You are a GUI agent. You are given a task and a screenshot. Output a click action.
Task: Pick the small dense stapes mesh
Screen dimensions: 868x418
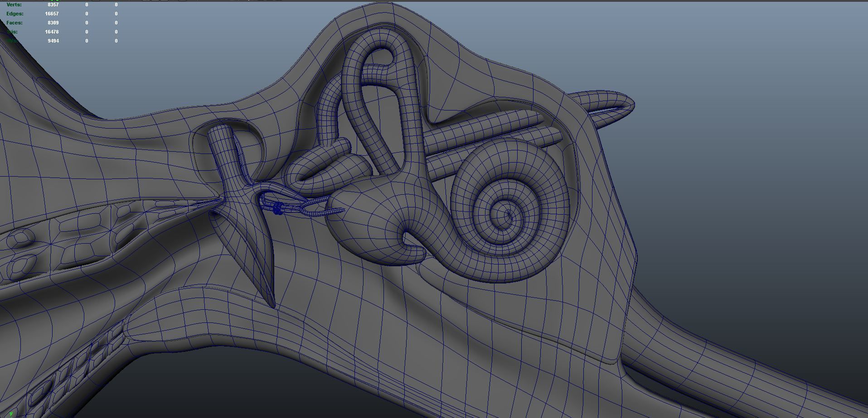[x=277, y=209]
